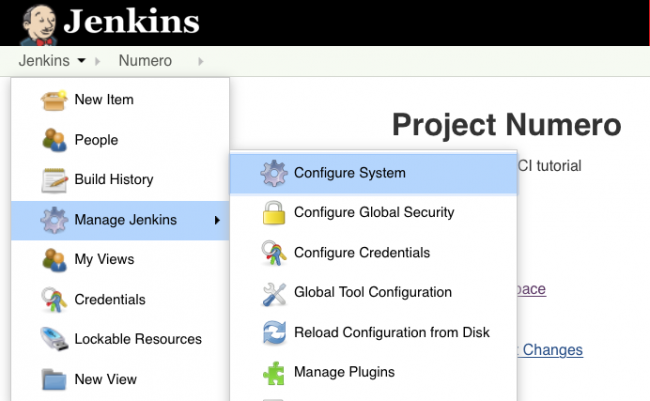
Task: Open the Jenkins breadcrumb link
Action: pyautogui.click(x=44, y=61)
